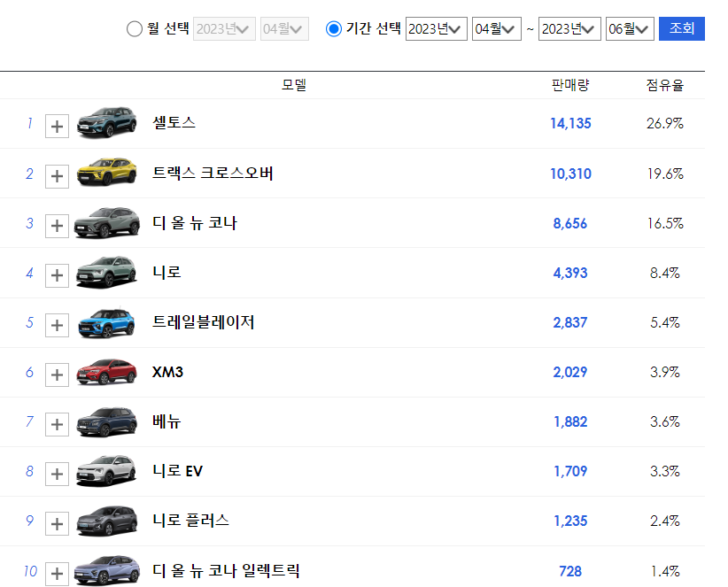Open the 셀토스 model link
The width and height of the screenshot is (728, 587).
[x=174, y=122]
